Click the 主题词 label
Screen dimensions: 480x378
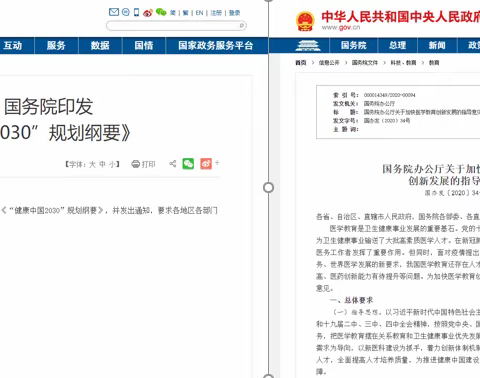coord(345,129)
